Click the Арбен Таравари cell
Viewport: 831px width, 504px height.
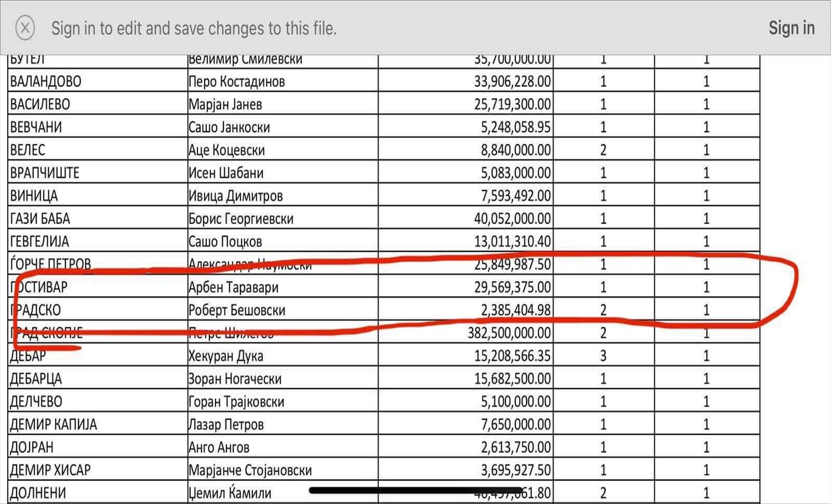point(283,287)
